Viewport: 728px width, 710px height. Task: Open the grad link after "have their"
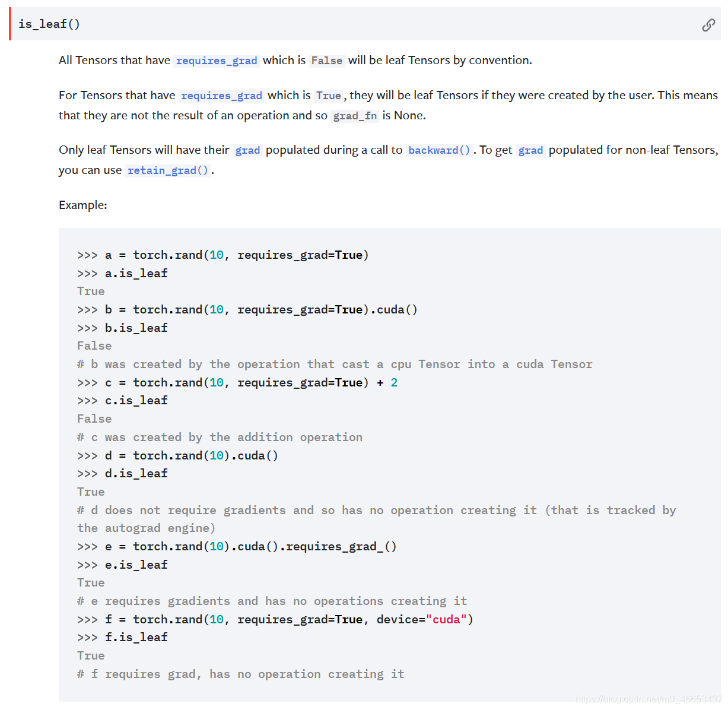247,150
